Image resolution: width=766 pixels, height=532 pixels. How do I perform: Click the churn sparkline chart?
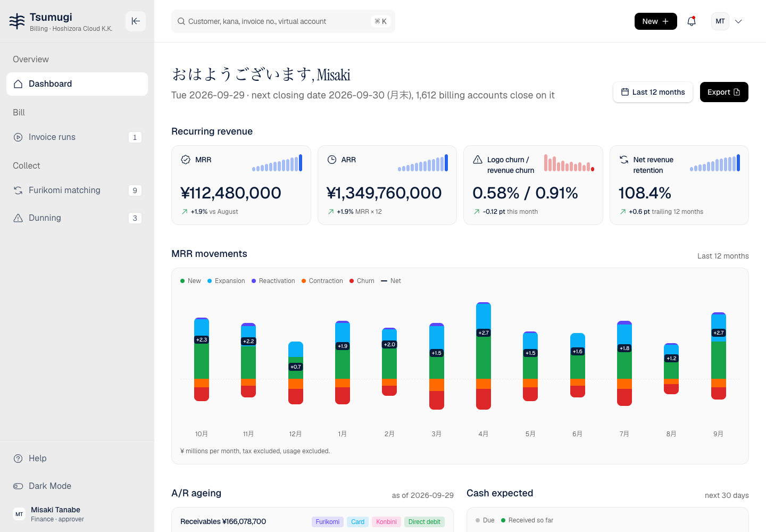click(x=569, y=163)
